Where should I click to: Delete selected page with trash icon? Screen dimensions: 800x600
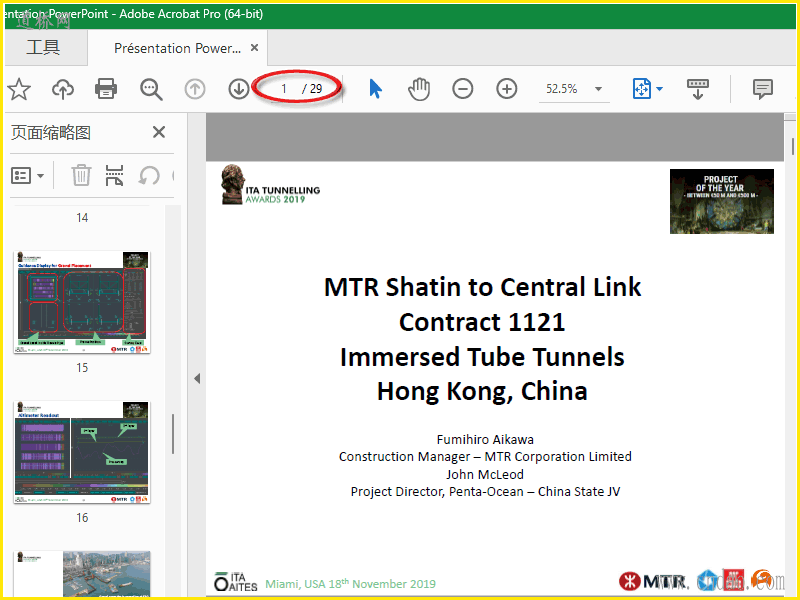click(81, 175)
